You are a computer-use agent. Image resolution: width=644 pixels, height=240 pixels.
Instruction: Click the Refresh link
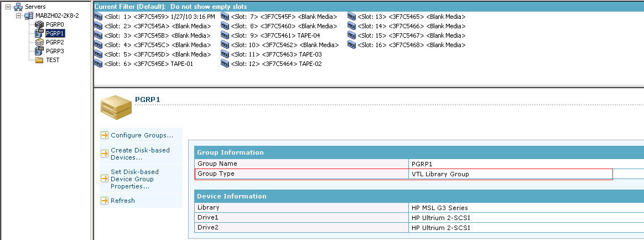122,201
